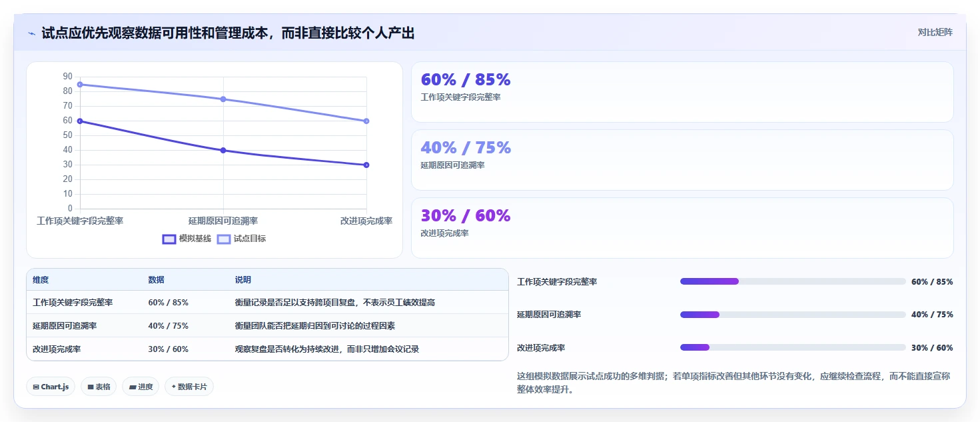Click the 模拟基线 point at value 30
This screenshot has width=980, height=422.
[x=366, y=165]
